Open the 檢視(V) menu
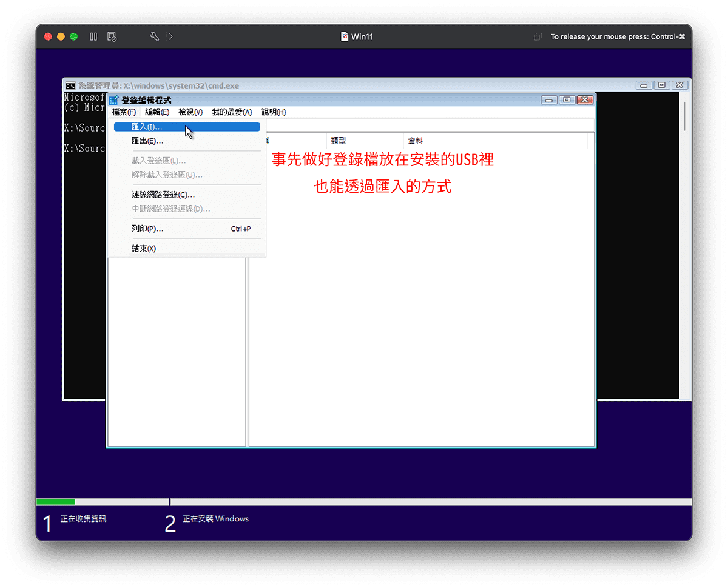 pos(192,112)
